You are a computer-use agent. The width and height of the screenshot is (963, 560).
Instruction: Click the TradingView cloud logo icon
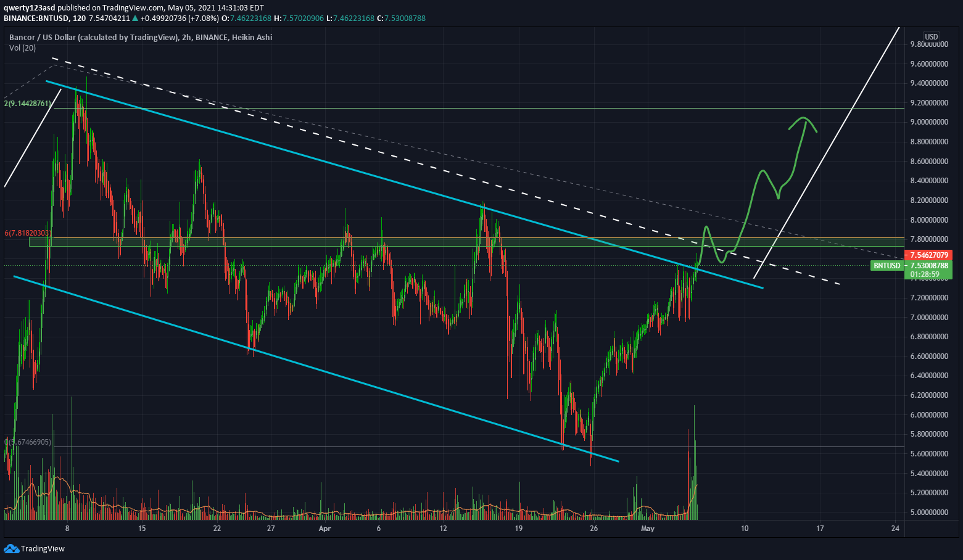11,548
